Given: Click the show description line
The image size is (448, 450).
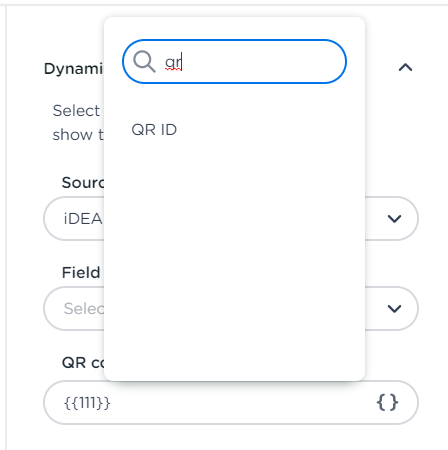Looking at the screenshot, I should 78,135.
